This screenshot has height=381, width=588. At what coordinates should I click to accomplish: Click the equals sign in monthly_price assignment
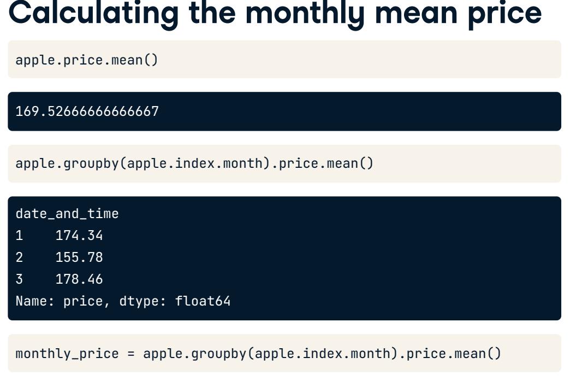point(131,354)
